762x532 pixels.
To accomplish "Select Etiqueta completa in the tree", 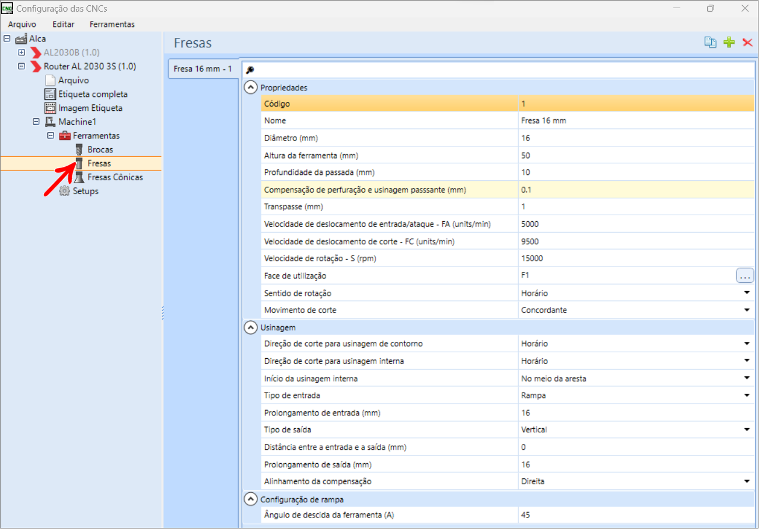I will click(x=93, y=94).
